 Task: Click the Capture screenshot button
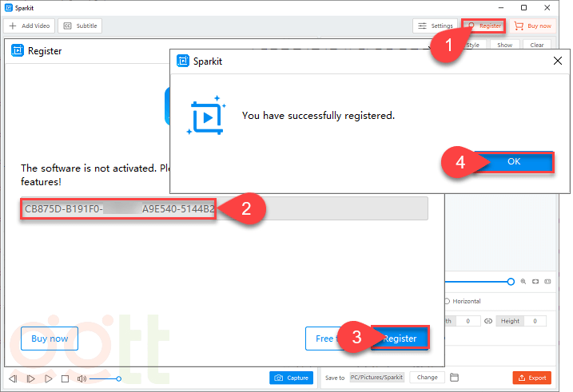[291, 378]
